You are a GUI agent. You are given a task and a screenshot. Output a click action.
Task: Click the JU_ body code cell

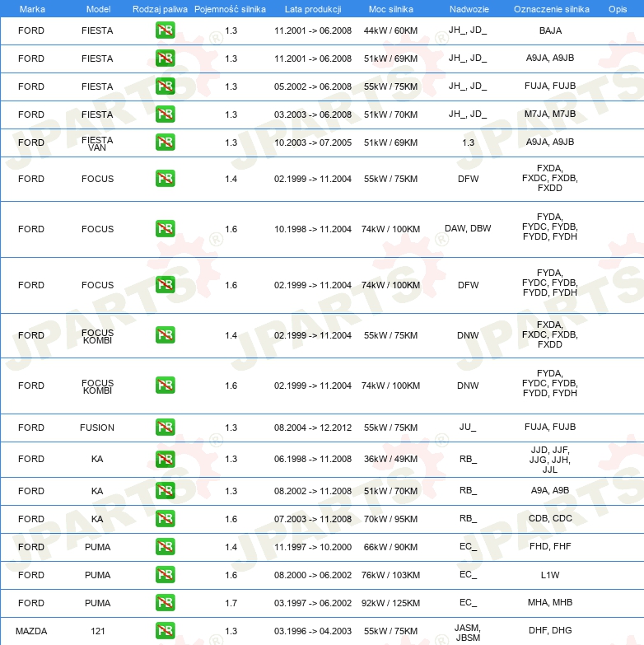click(468, 427)
